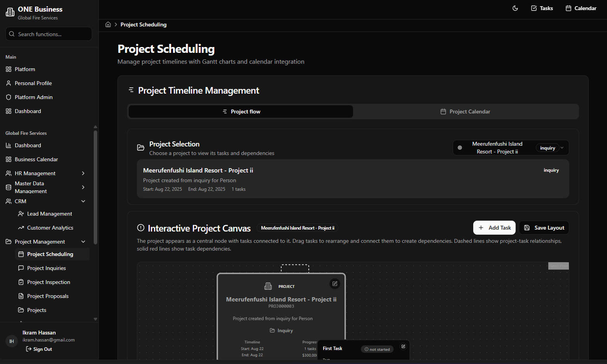Click the not started status badge
Screen dimensions: 607x364
(x=377, y=349)
